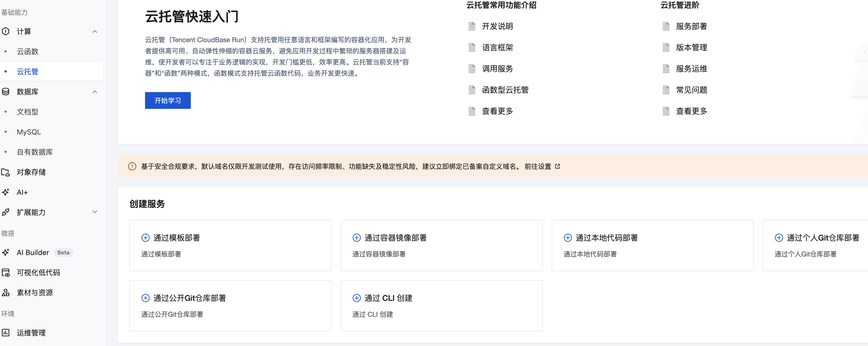The width and height of the screenshot is (868, 346).
Task: Expand the 扩展能力 section chevron
Action: click(x=95, y=212)
